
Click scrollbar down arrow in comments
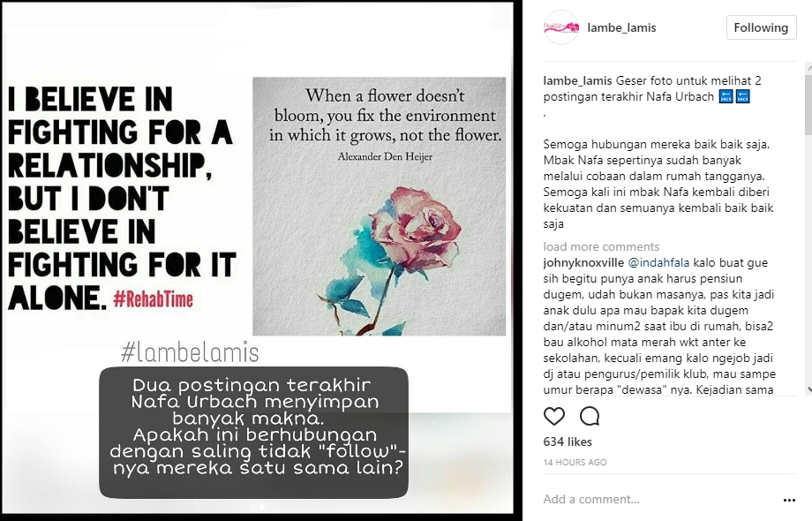tap(808, 390)
